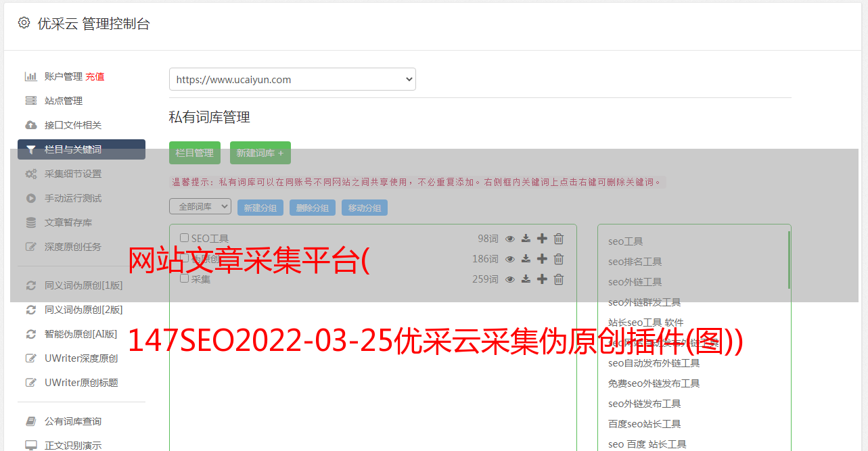This screenshot has height=451, width=868.
Task: Click the 259词 count
Action: click(x=485, y=279)
